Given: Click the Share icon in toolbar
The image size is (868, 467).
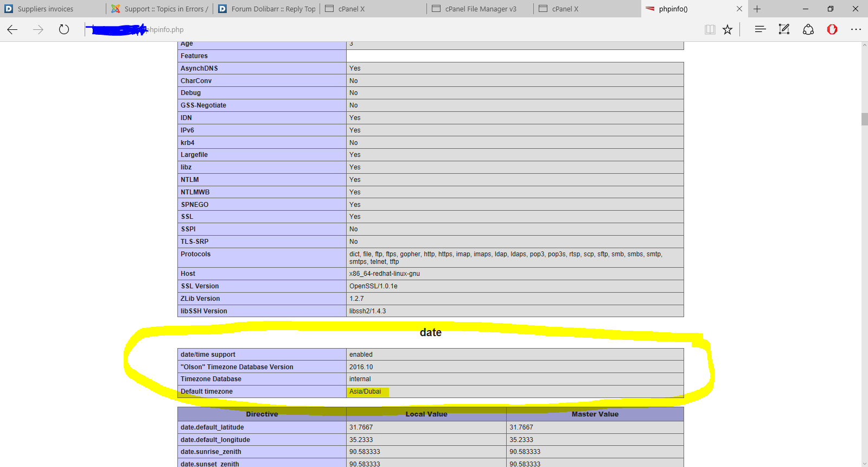Looking at the screenshot, I should [x=808, y=29].
